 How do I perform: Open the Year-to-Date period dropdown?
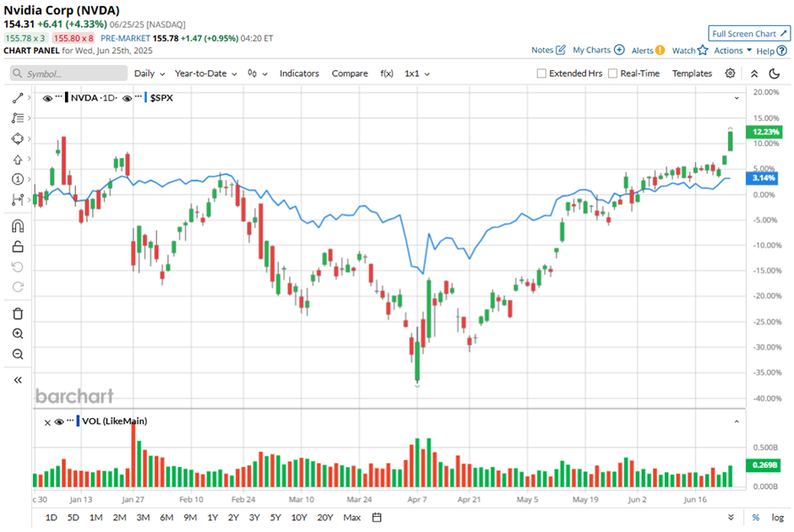(x=205, y=73)
